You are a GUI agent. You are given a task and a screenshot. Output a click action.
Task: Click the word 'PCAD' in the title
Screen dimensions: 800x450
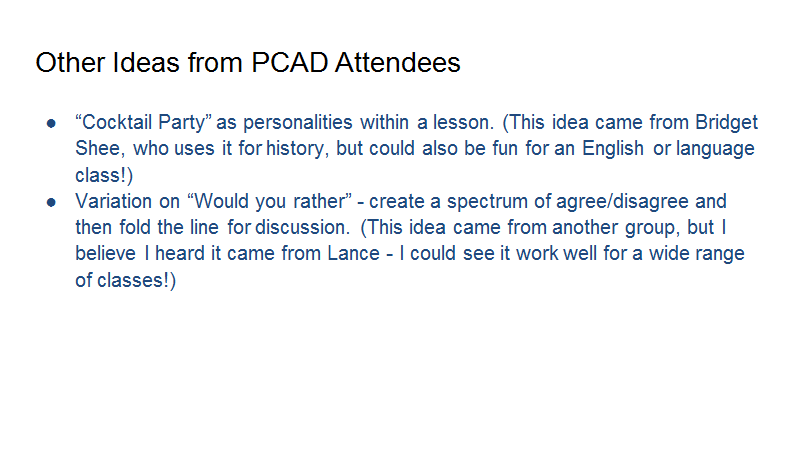point(289,63)
